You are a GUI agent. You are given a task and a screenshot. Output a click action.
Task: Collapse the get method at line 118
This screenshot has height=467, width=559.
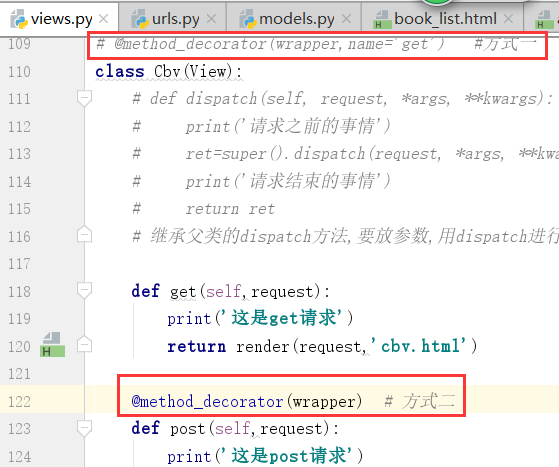point(84,290)
